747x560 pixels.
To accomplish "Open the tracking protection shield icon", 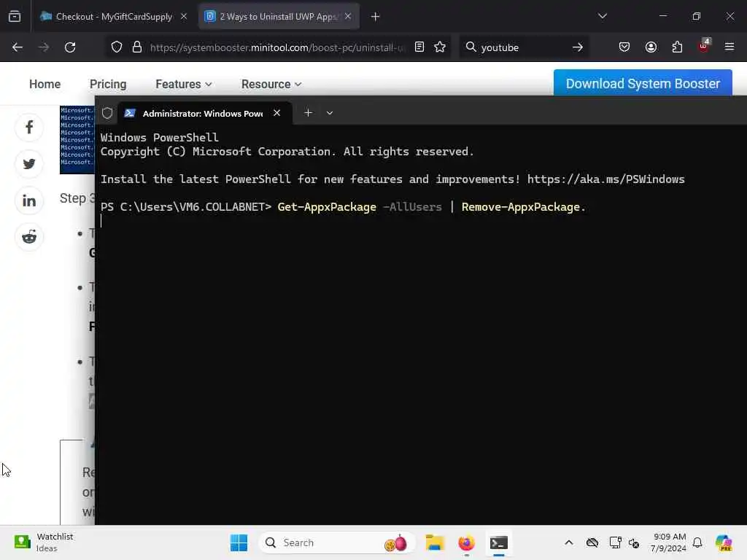I will tap(117, 47).
